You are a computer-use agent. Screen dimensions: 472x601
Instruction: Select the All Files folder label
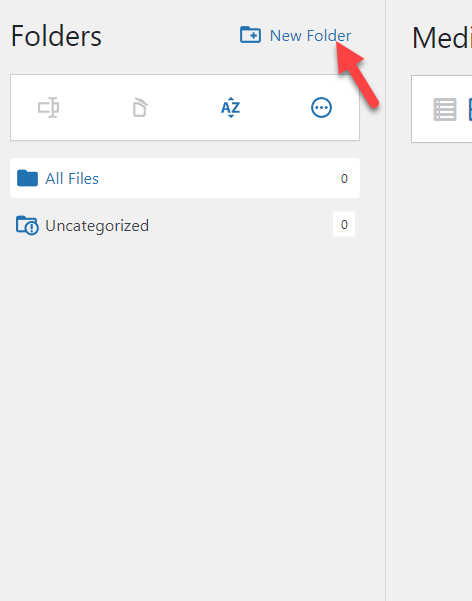(72, 179)
